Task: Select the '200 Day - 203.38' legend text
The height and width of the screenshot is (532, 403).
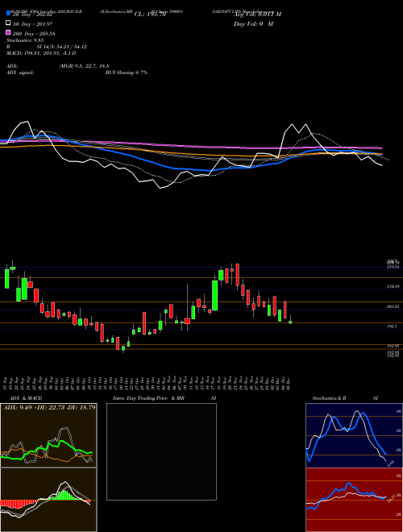Action: (34, 34)
